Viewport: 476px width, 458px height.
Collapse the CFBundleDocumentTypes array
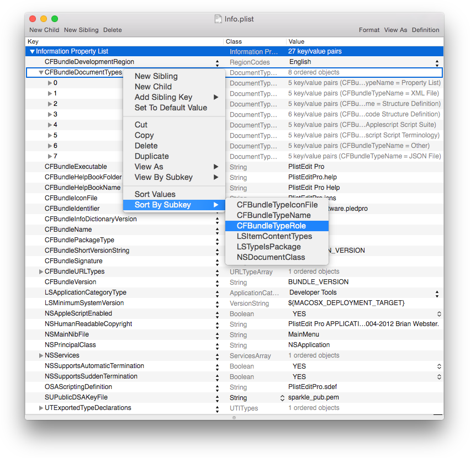pyautogui.click(x=41, y=72)
